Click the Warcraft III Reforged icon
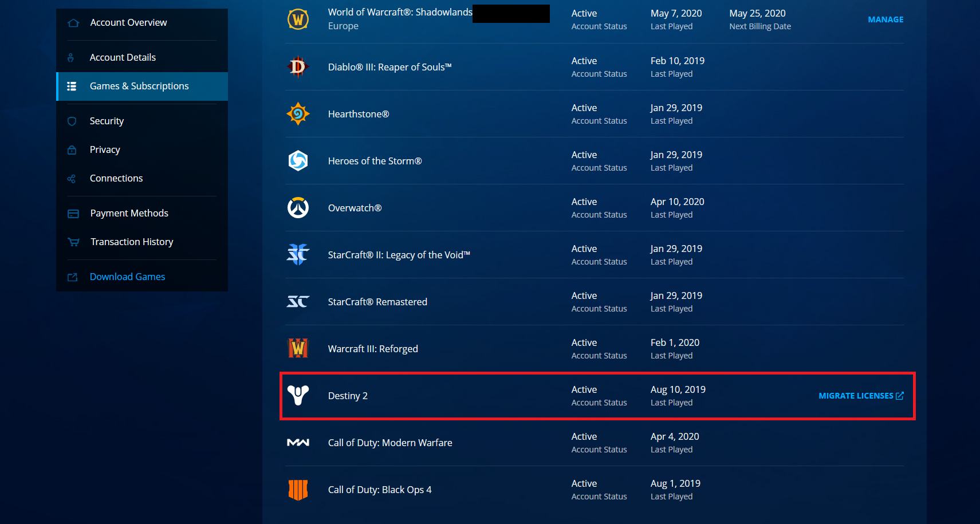This screenshot has width=980, height=524. [x=298, y=348]
